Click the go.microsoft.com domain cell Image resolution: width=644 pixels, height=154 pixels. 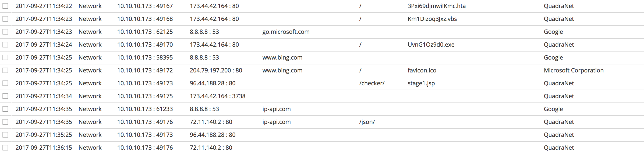[286, 32]
